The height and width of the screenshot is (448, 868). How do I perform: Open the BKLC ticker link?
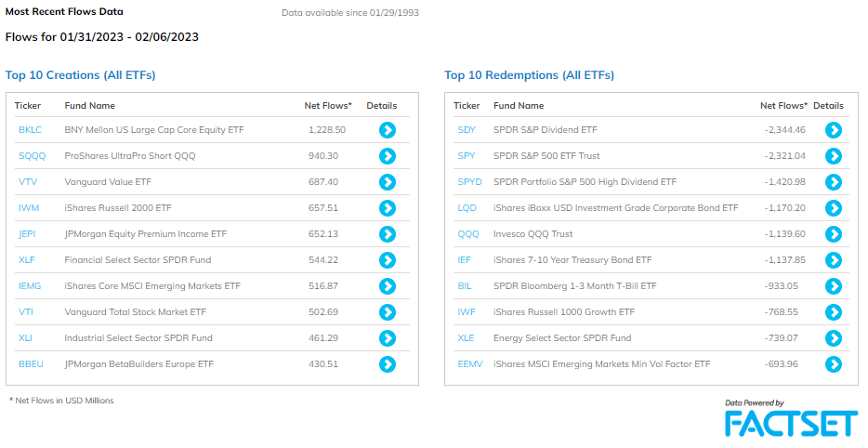click(x=30, y=130)
